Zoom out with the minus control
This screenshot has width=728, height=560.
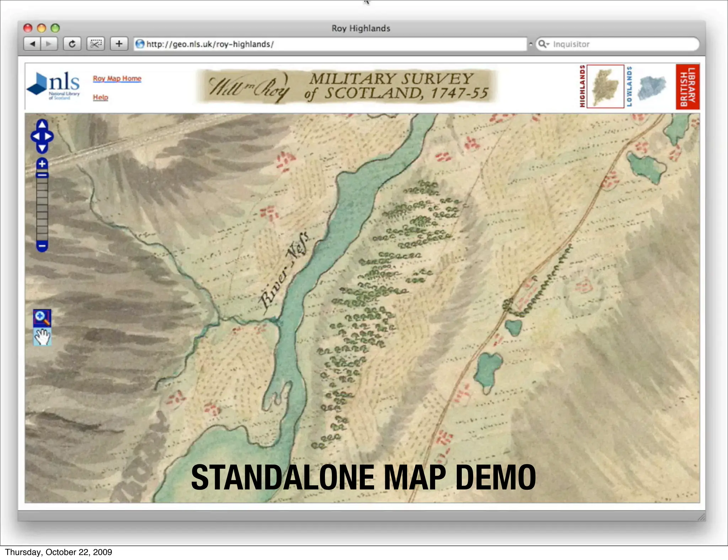[x=42, y=246]
